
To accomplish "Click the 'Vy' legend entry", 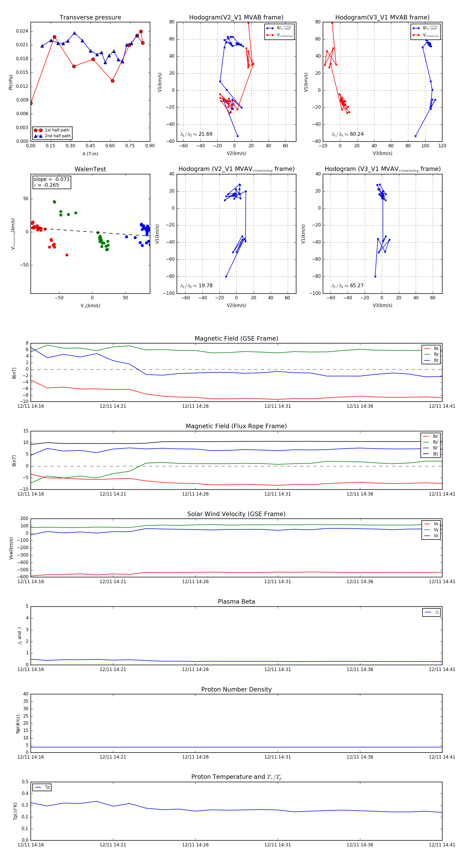I will coord(431,530).
